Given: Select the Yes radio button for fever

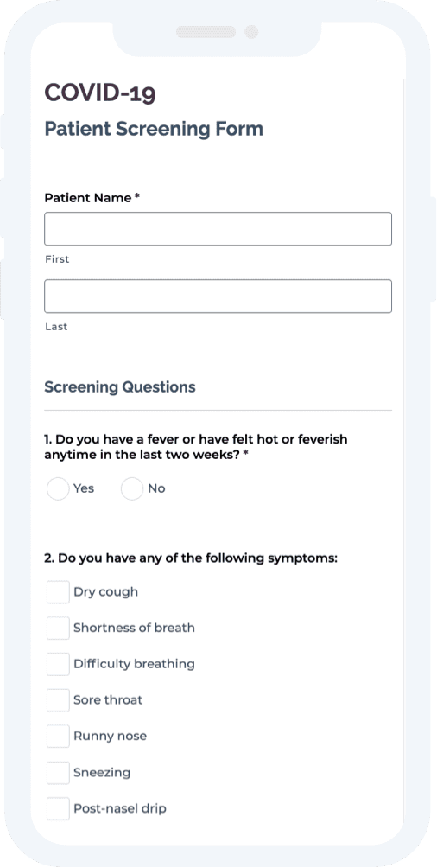Looking at the screenshot, I should 58,488.
